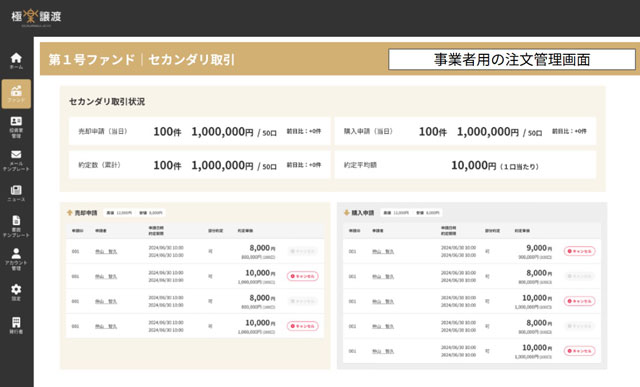Open investor management ID card icon
The image size is (640, 387).
pos(16,127)
